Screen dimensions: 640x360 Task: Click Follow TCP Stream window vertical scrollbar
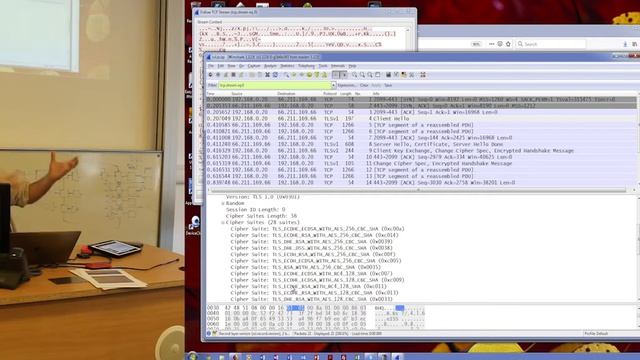click(x=407, y=40)
